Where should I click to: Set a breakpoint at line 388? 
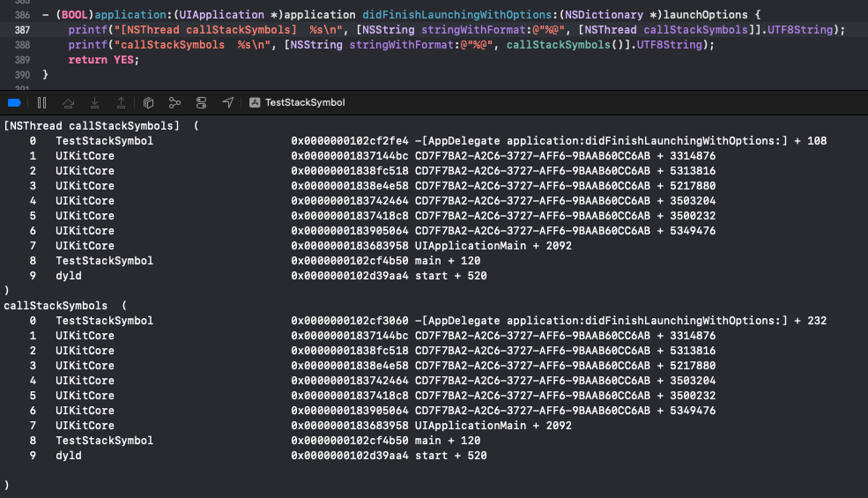point(22,45)
